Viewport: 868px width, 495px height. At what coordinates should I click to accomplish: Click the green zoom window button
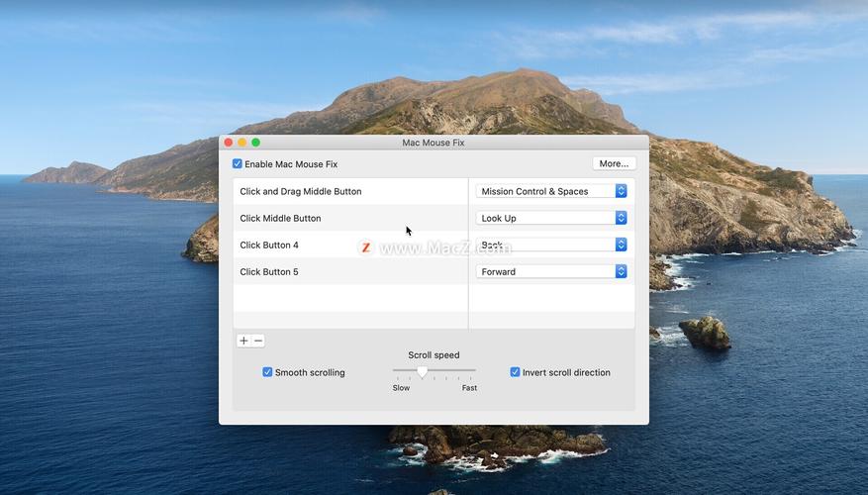(255, 143)
